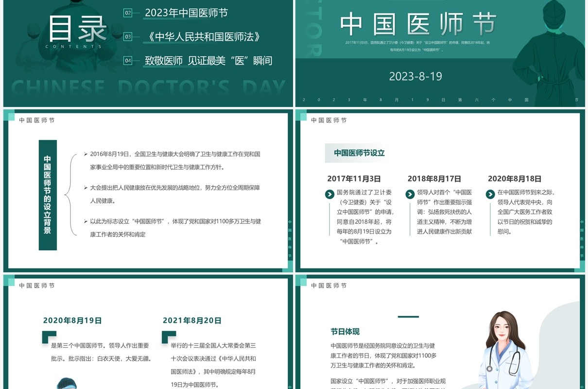Click the paragraph starting 国务院通过了卫计委
Screen dimensions: 588x389
(365, 217)
